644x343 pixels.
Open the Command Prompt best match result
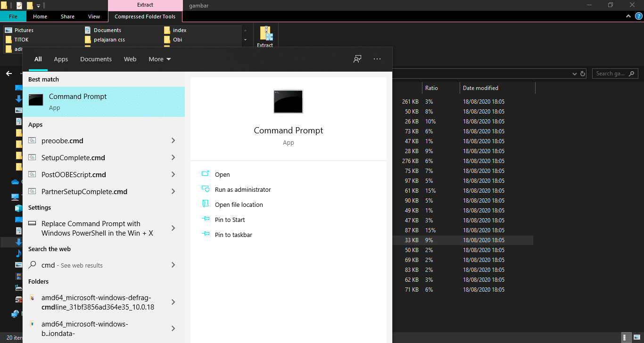click(104, 102)
